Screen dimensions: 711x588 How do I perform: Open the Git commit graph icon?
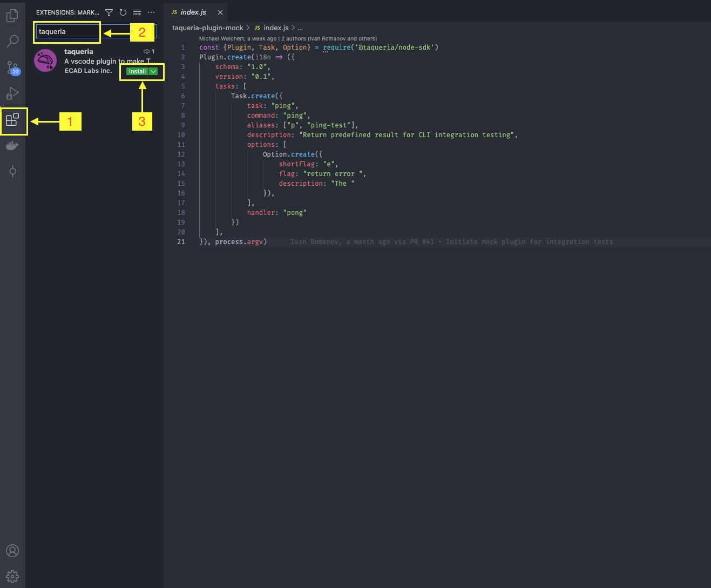click(x=12, y=172)
